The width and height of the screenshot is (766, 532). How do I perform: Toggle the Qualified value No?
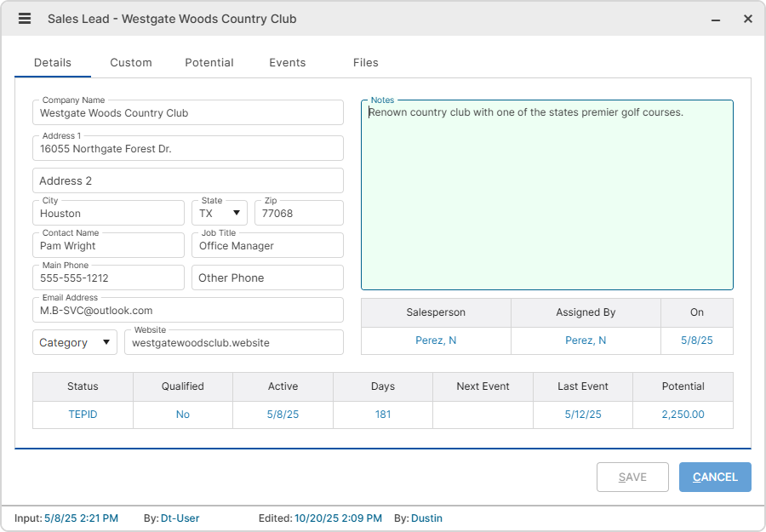(183, 415)
